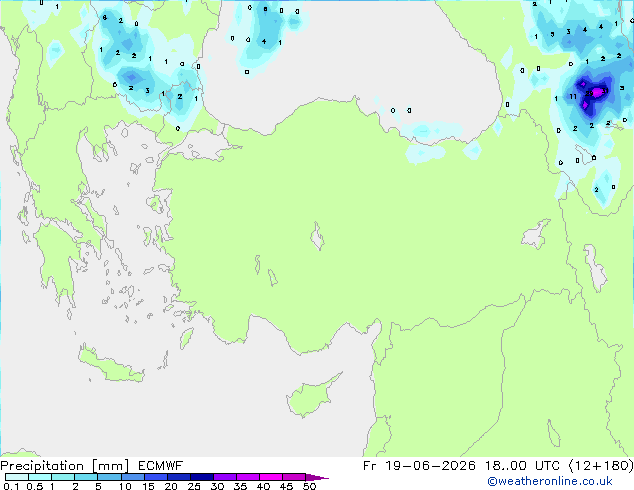634x490 pixels.
Task: Click the "1" legend scale label
Action: [52, 486]
